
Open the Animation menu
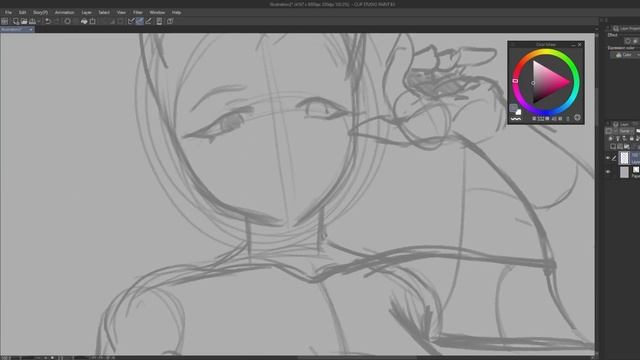64,13
